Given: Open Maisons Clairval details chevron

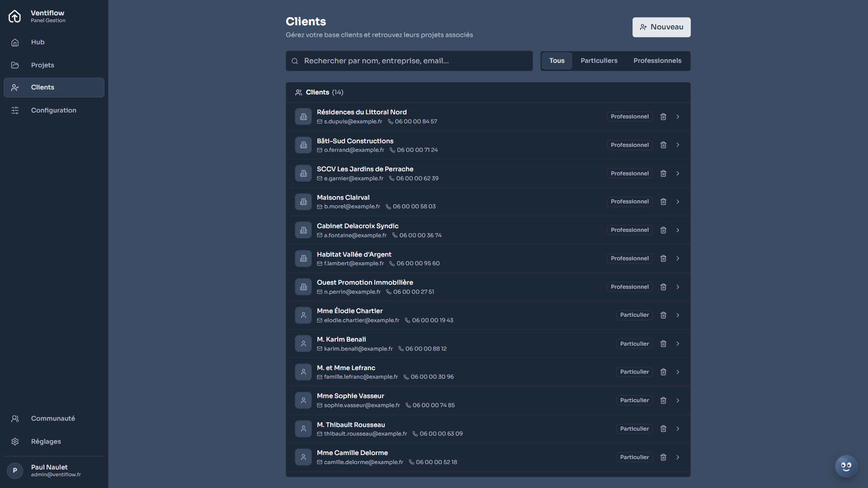Looking at the screenshot, I should (x=678, y=202).
